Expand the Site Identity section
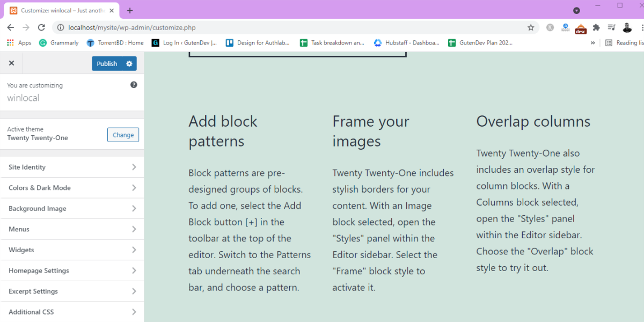The height and width of the screenshot is (322, 644). (72, 167)
